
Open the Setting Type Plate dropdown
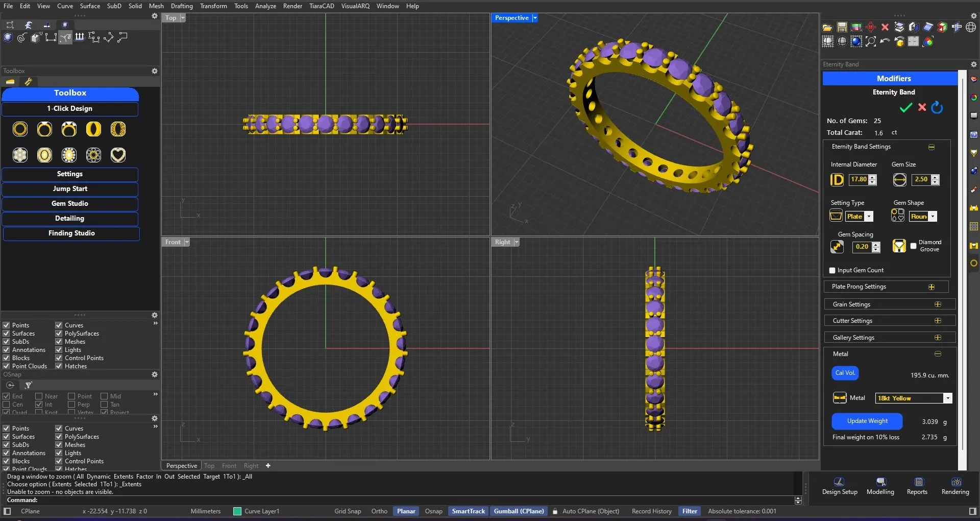coord(869,217)
